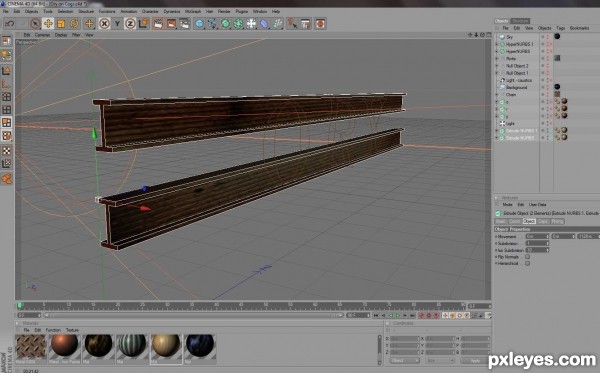Open the Render menu in main menu bar
Image resolution: width=600 pixels, height=373 pixels.
click(224, 11)
